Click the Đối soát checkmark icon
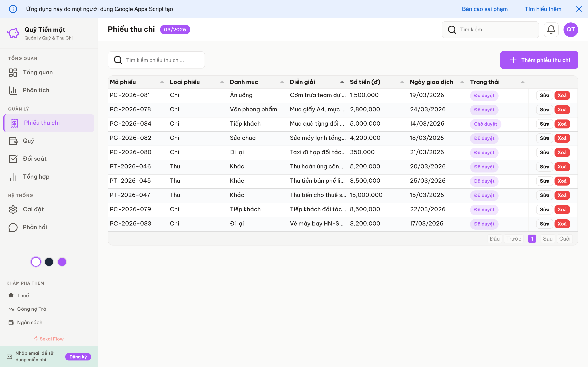This screenshot has width=588, height=367. click(x=13, y=159)
